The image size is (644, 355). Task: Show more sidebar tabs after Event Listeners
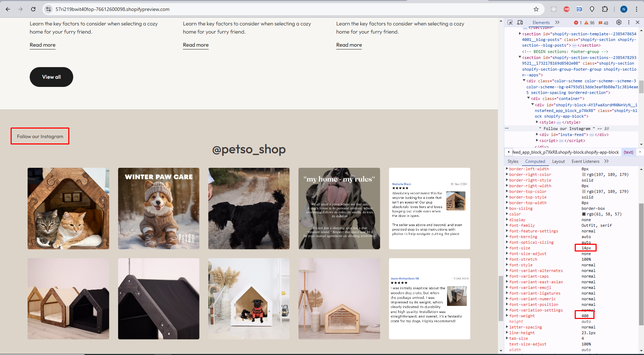pos(607,161)
